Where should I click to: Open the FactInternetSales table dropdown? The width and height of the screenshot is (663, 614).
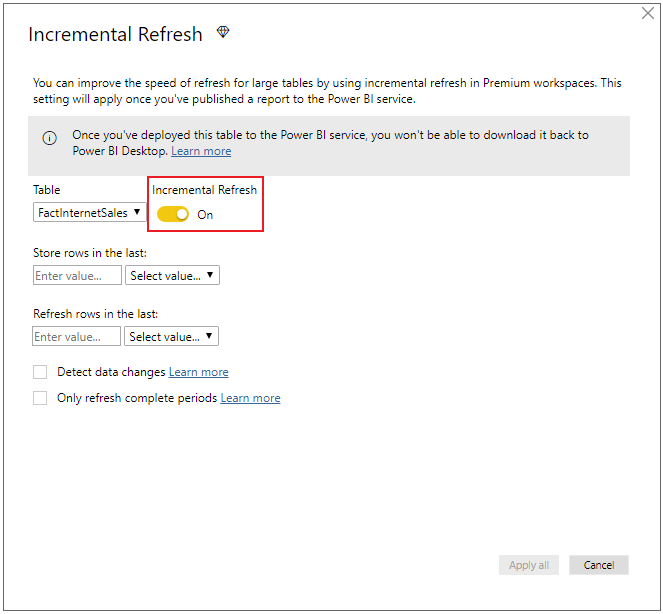90,212
